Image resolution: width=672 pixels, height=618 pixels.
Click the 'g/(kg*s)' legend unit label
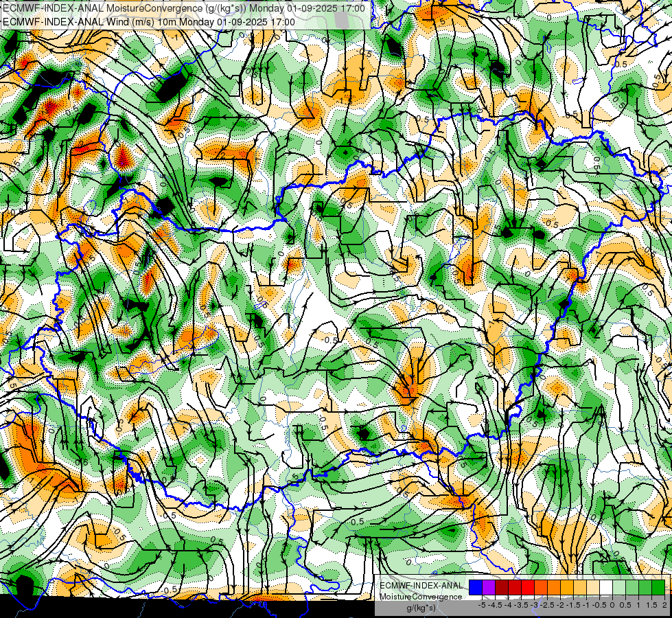(421, 608)
